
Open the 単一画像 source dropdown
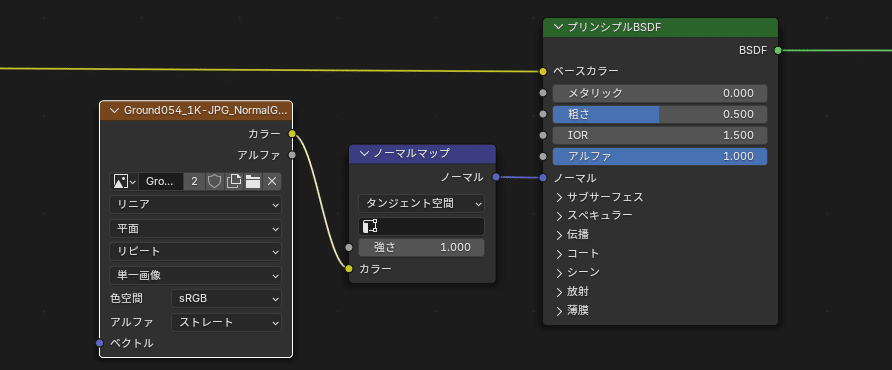(x=195, y=276)
